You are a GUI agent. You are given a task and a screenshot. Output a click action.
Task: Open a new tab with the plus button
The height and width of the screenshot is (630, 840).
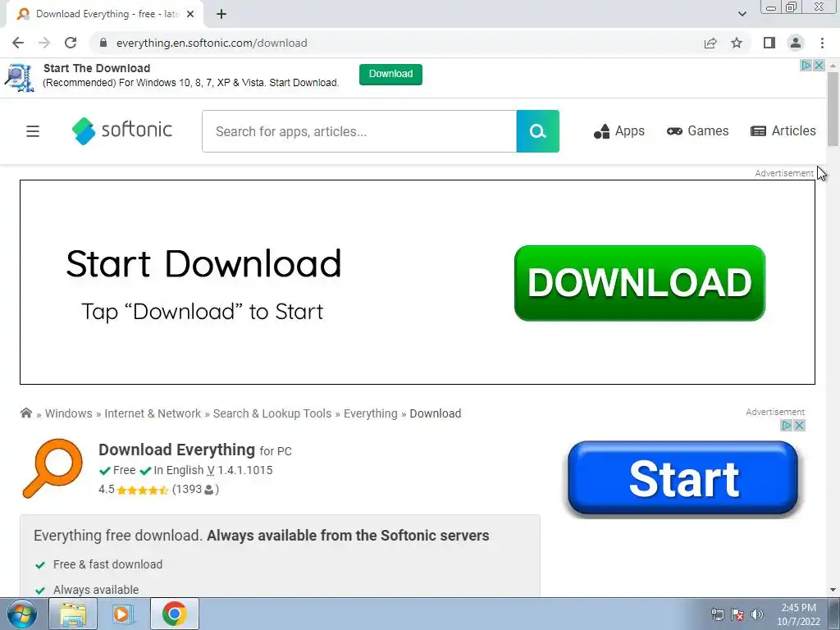pos(221,14)
